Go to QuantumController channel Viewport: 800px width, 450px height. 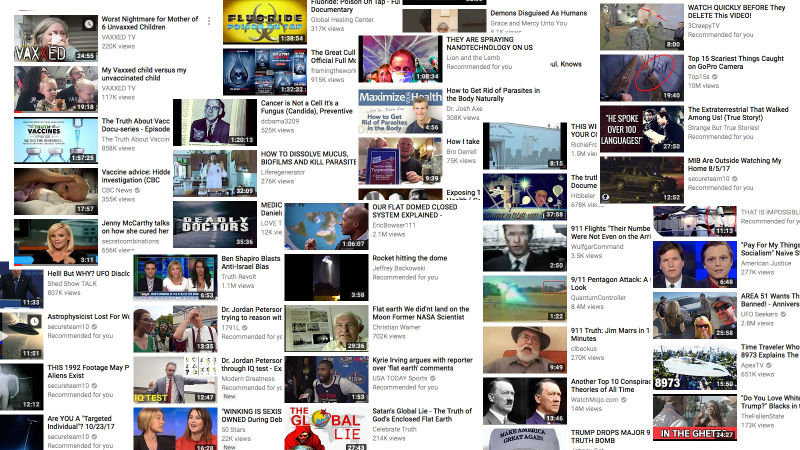coord(598,297)
